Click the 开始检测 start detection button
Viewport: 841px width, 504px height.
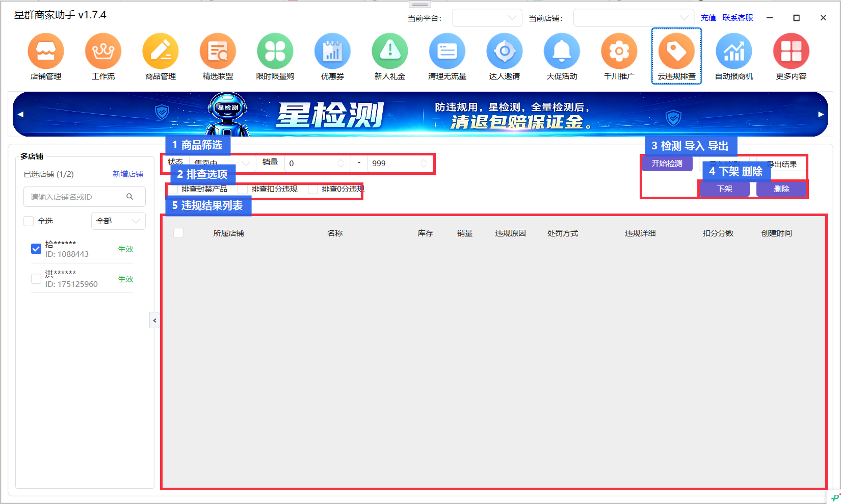667,164
